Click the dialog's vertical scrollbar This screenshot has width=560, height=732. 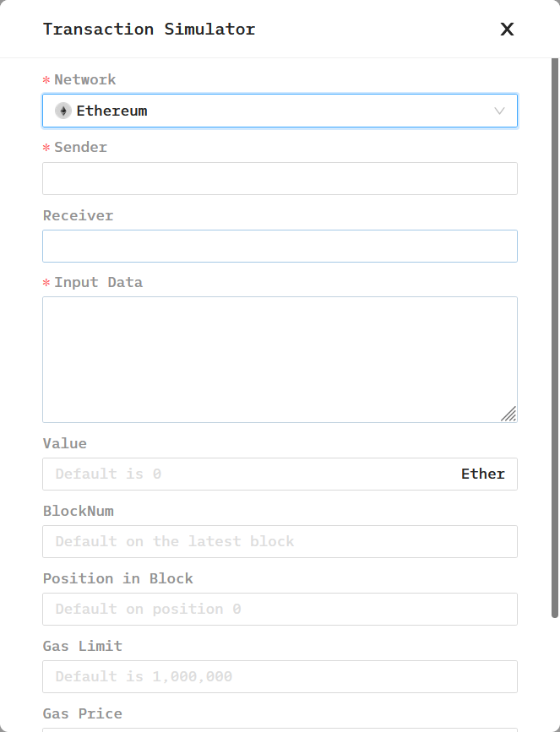(555, 338)
